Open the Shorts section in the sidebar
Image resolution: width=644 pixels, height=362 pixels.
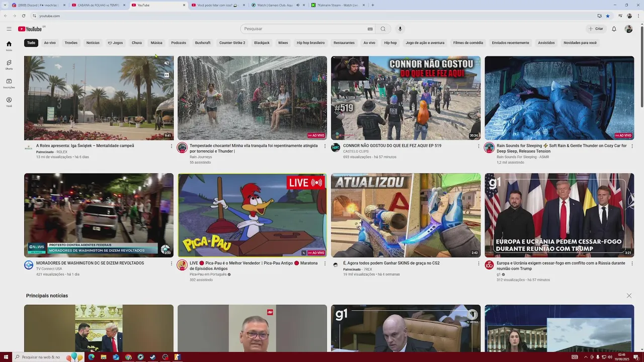(9, 65)
